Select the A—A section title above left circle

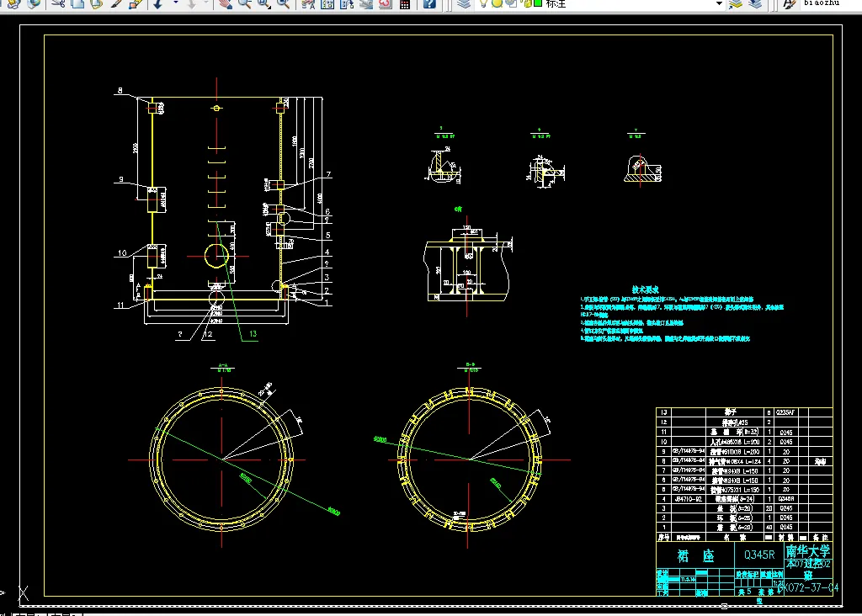tap(222, 365)
